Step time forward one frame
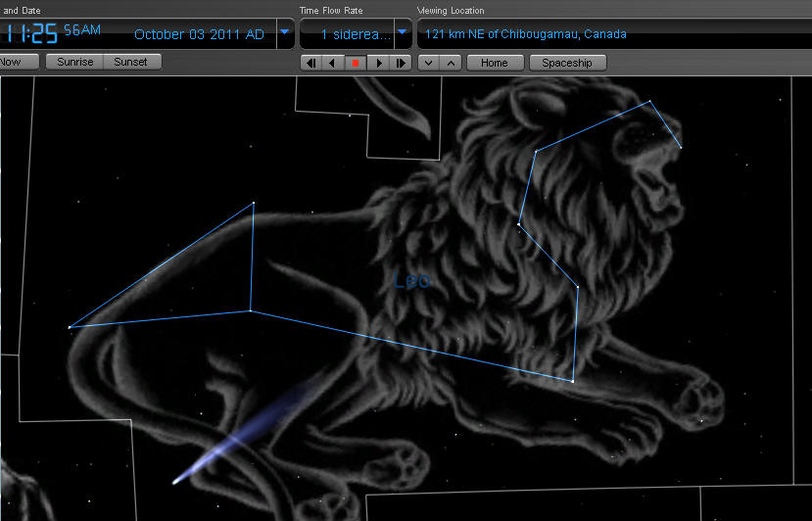This screenshot has height=521, width=812. [x=401, y=63]
